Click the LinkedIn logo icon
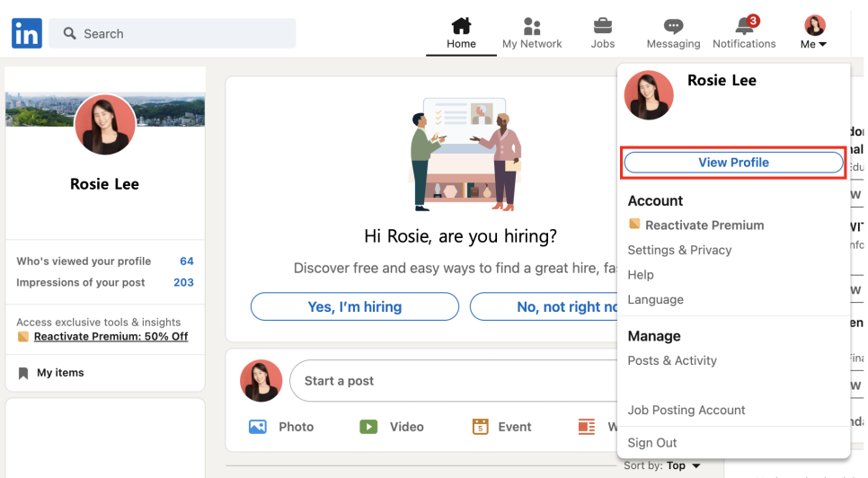The image size is (868, 478). pyautogui.click(x=27, y=33)
